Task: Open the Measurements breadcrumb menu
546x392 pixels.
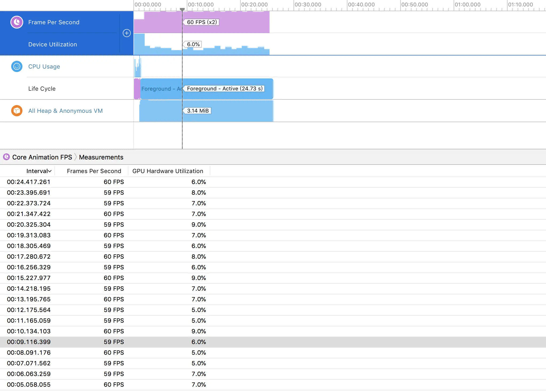Action: point(101,157)
